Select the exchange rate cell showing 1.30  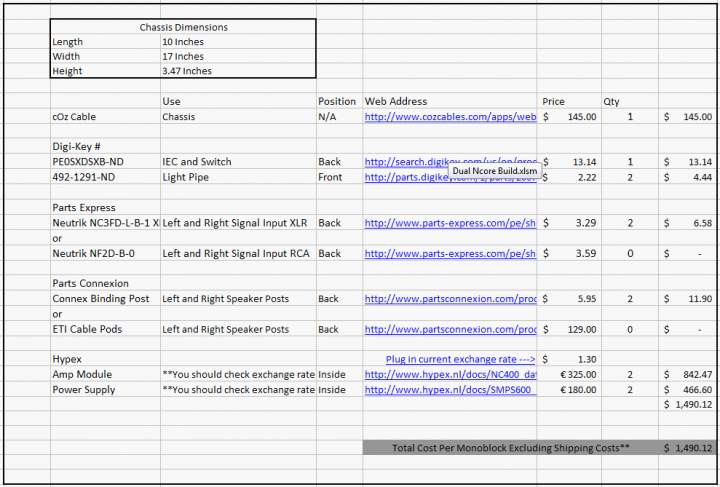[571, 359]
